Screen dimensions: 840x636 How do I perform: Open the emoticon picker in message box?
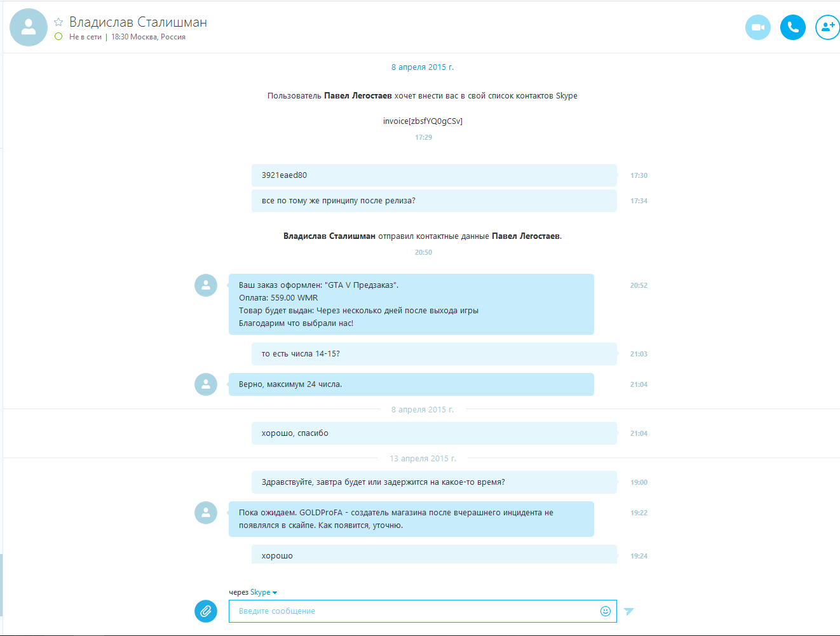pos(606,611)
